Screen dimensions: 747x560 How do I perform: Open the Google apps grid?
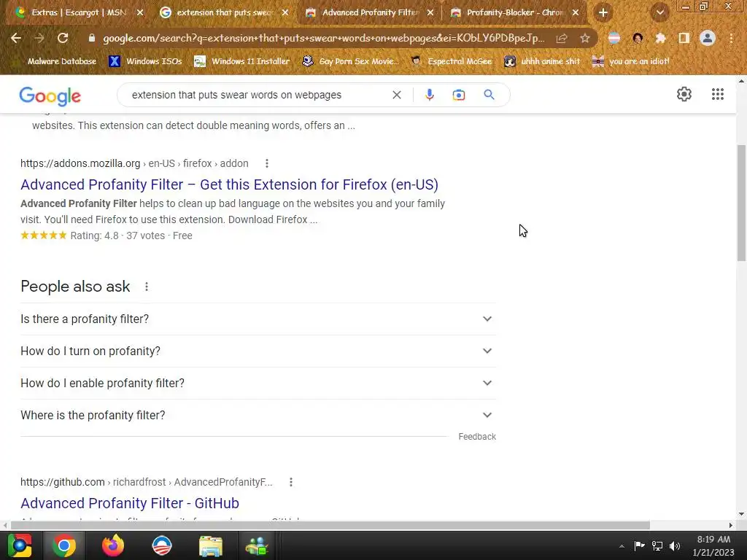point(718,94)
